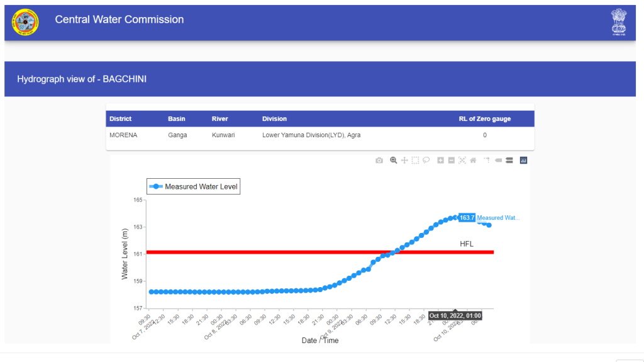This screenshot has width=644, height=362.
Task: Click the Central Water Commission title
Action: coord(119,20)
